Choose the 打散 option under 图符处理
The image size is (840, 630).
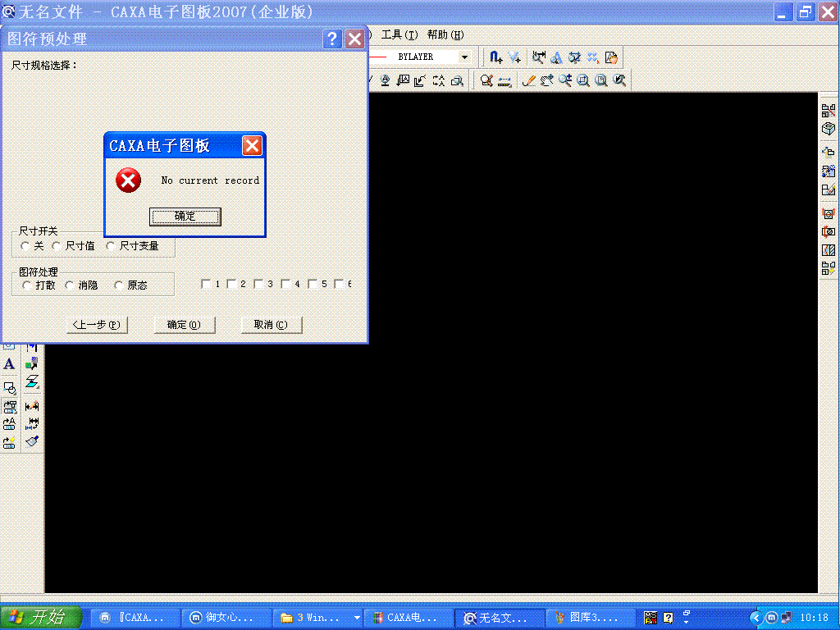coord(27,285)
